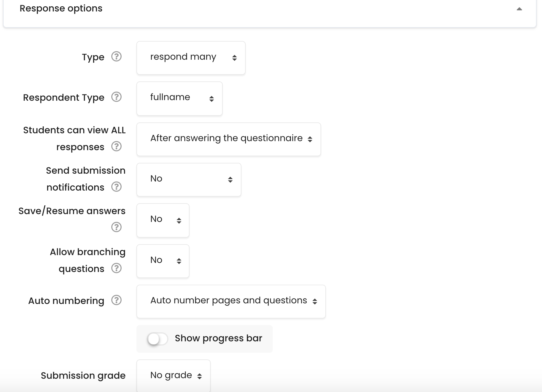This screenshot has width=542, height=392.
Task: Click the Auto numbering label
Action: pyautogui.click(x=66, y=301)
